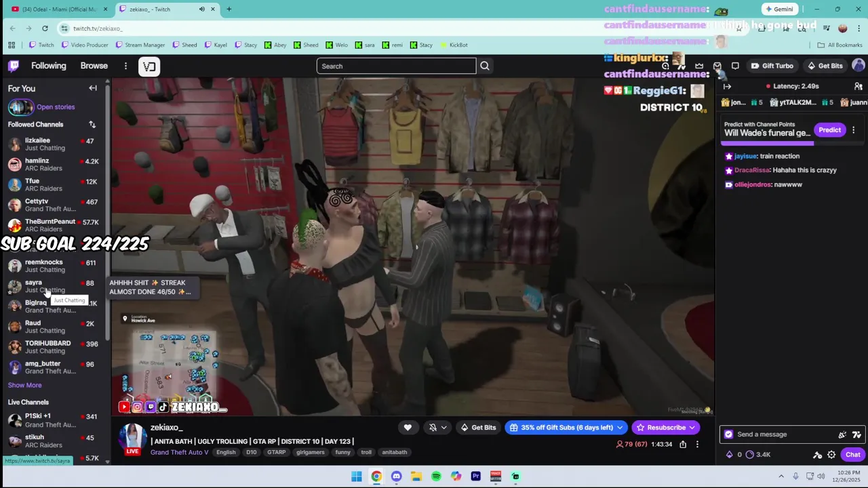Open Cettytv channel in sidebar
The height and width of the screenshot is (488, 868).
[54, 205]
